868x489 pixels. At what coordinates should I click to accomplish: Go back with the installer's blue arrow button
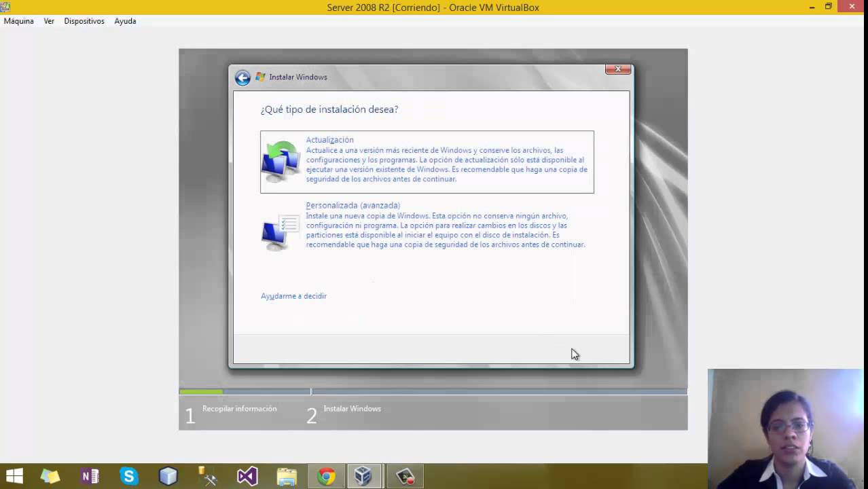pos(242,77)
